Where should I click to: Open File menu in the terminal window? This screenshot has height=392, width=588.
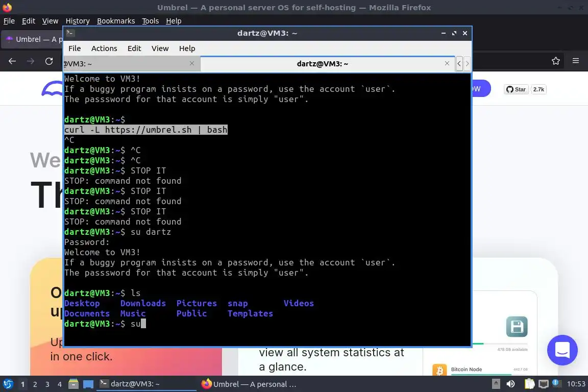click(74, 48)
